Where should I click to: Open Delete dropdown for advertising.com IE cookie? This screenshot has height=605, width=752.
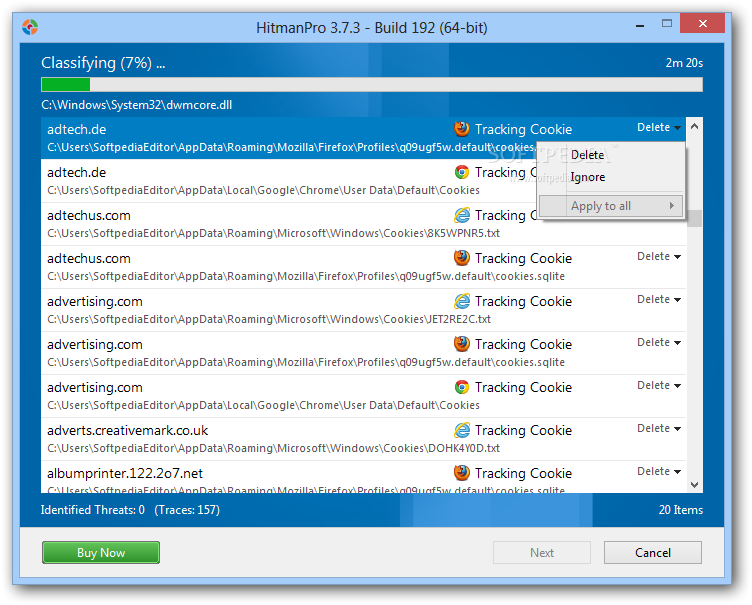(658, 299)
